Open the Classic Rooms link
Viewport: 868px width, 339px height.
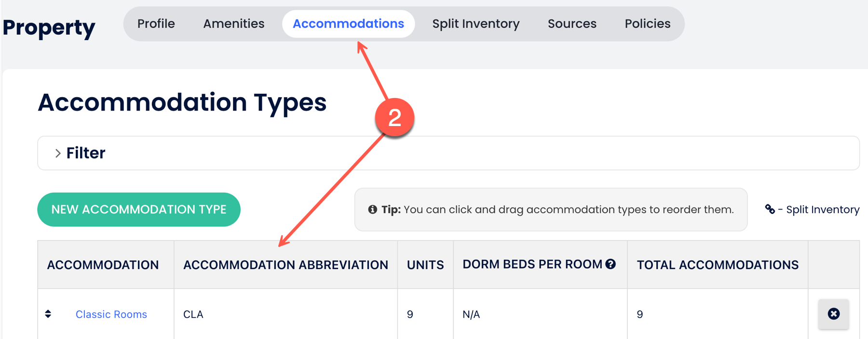(x=111, y=314)
